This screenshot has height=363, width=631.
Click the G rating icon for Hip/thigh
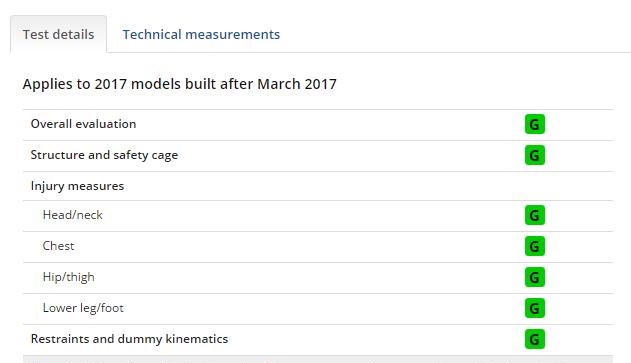pyautogui.click(x=534, y=277)
